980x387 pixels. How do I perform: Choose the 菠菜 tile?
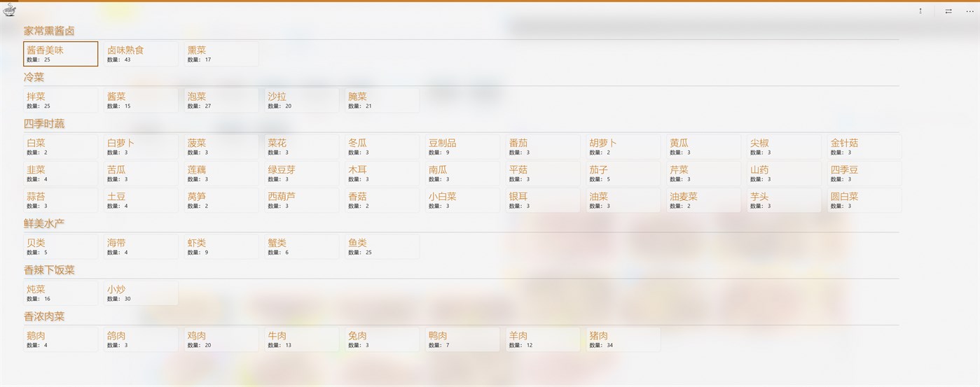point(221,146)
